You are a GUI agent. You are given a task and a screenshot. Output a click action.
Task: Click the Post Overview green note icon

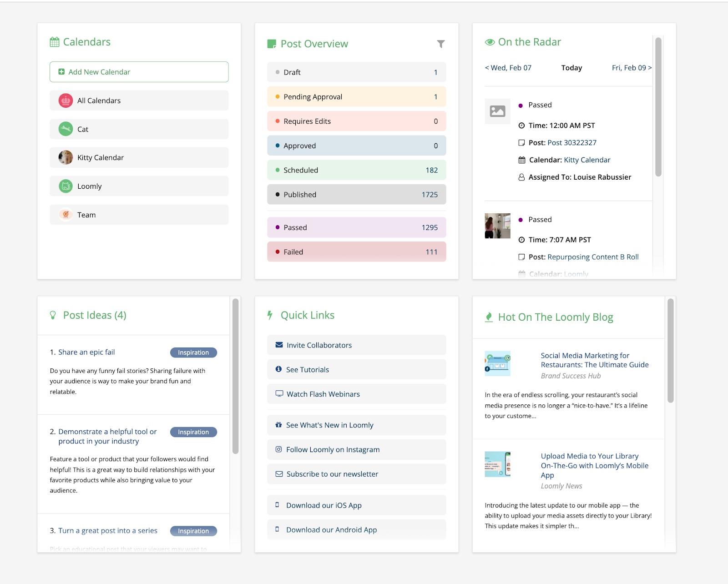(272, 44)
